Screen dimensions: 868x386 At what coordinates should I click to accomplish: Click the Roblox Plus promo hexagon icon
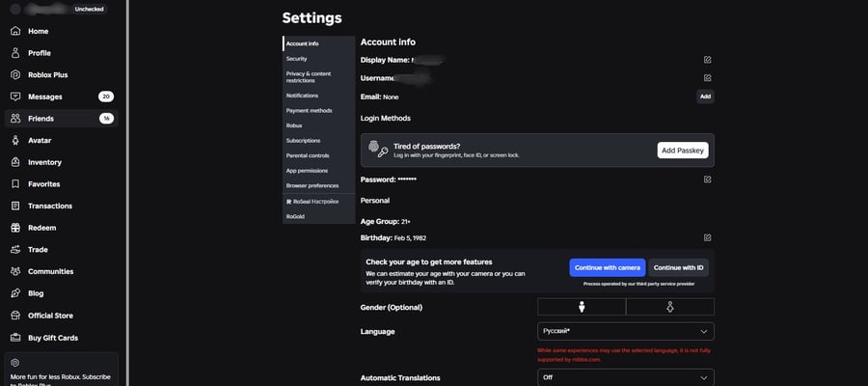coord(15,363)
